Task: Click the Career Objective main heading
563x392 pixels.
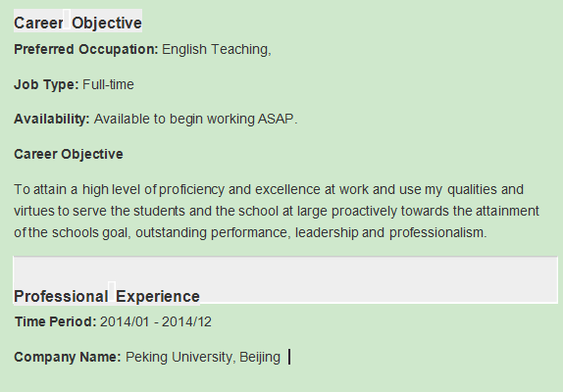Action: [x=77, y=23]
